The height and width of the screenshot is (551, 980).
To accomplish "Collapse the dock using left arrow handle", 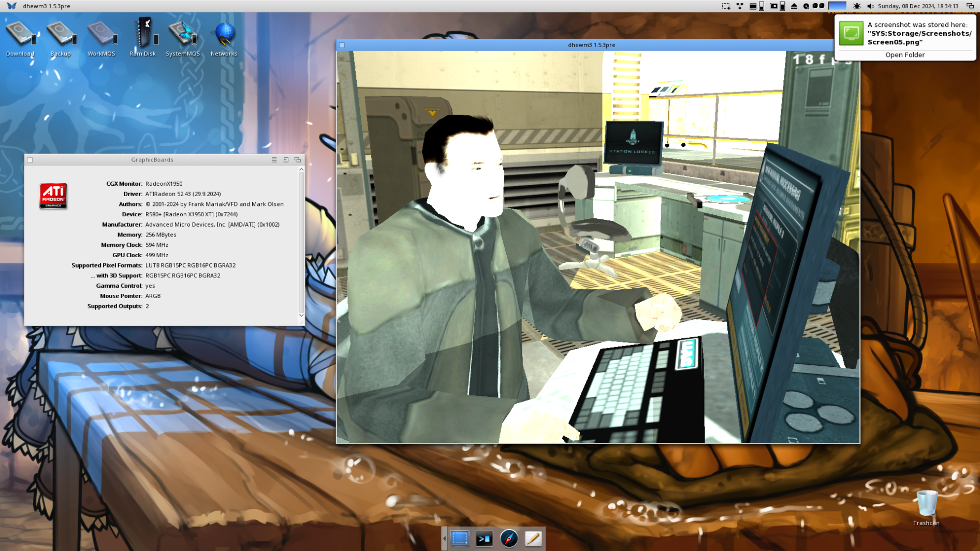I will click(444, 539).
